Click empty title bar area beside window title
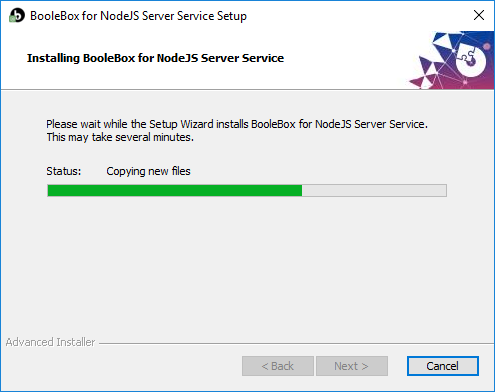Screen dimensions: 495x392 (x=357, y=16)
